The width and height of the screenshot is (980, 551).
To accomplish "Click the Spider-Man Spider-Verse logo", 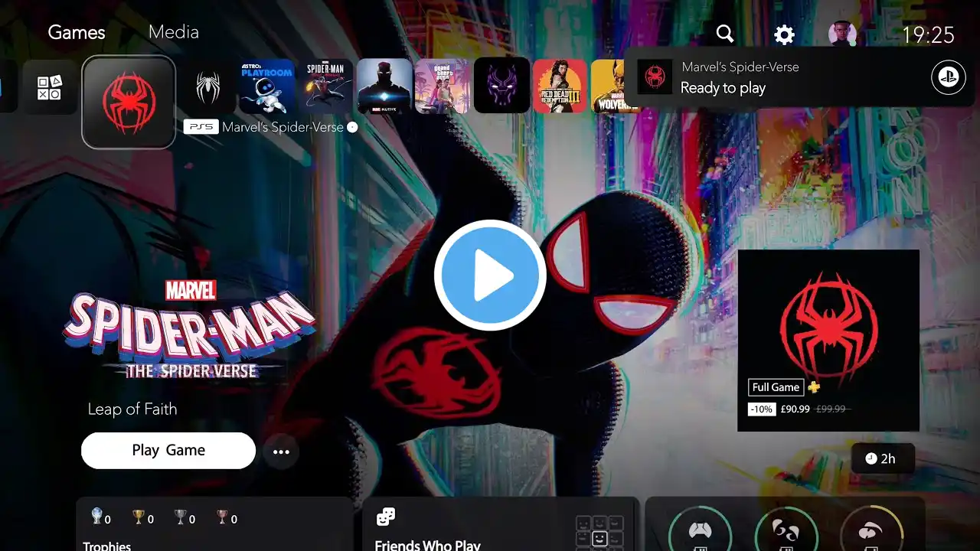I will (x=190, y=329).
